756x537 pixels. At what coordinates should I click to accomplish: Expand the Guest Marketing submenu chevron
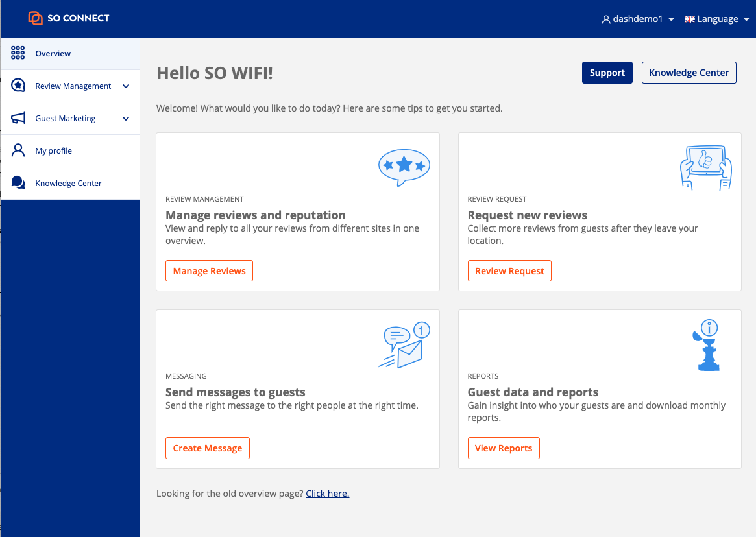(126, 119)
